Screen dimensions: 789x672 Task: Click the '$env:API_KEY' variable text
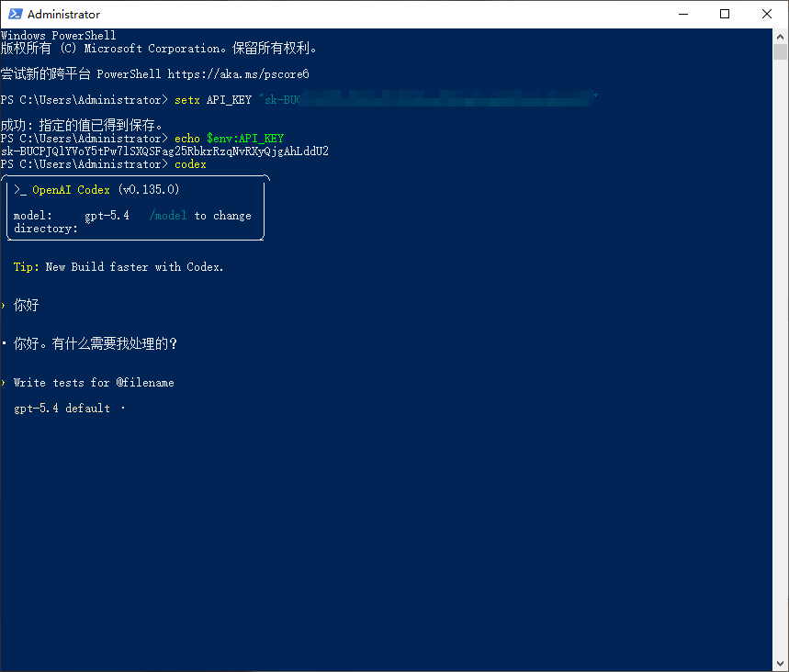[245, 139]
